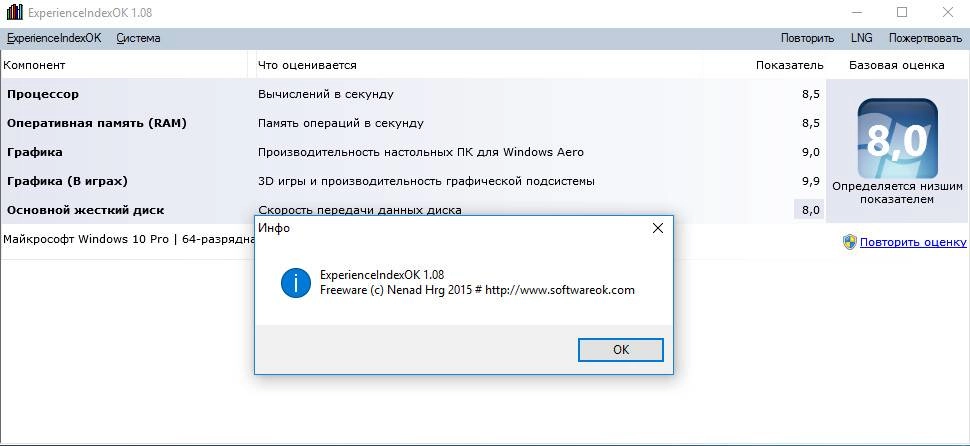Click the 8,5 score for Процессор
The width and height of the screenshot is (970, 446).
810,94
